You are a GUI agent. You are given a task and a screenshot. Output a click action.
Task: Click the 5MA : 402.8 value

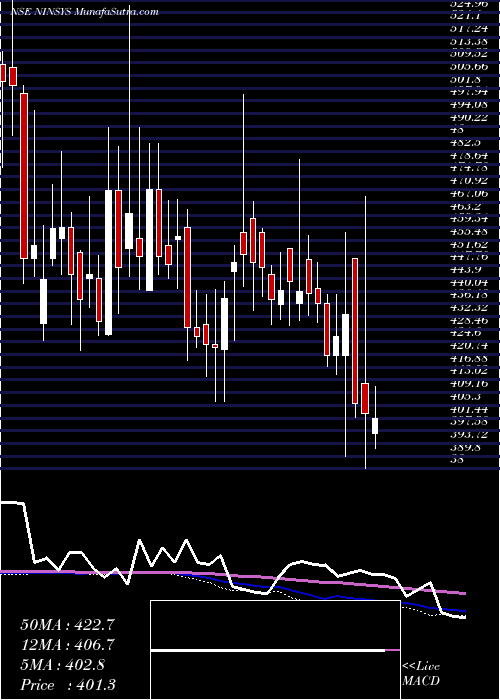[62, 665]
